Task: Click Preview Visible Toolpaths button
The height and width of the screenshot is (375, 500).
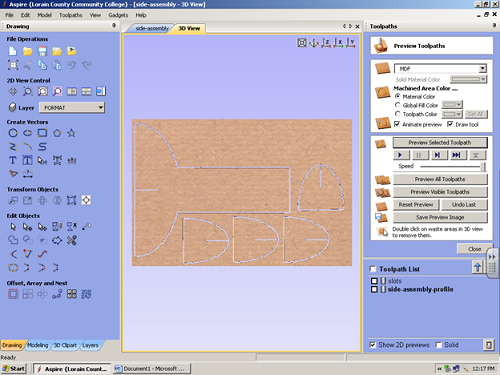Action: point(440,192)
